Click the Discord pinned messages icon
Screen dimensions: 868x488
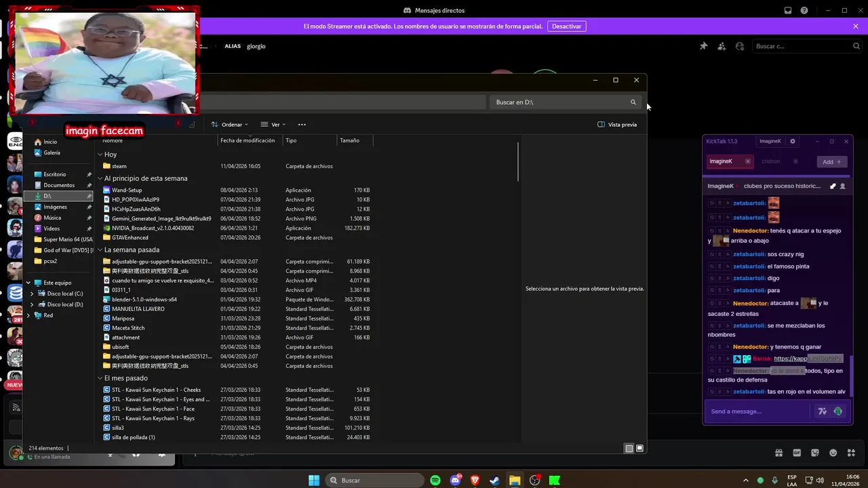[703, 46]
